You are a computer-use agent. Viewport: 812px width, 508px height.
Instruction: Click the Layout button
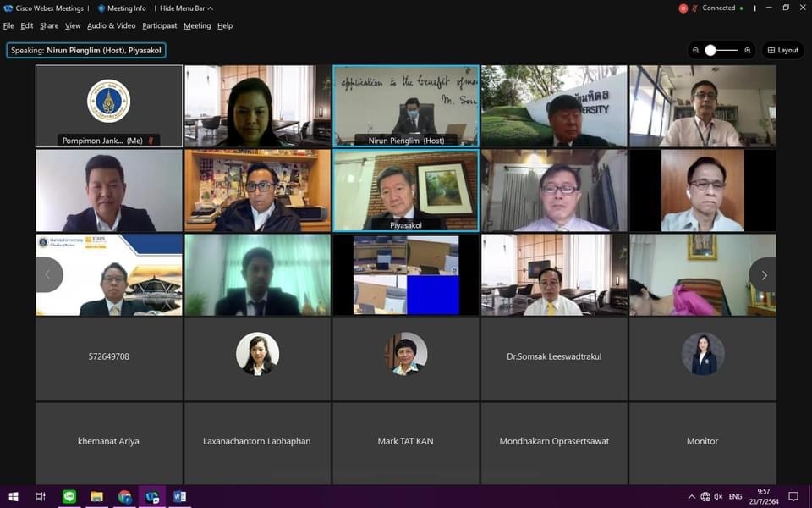click(782, 51)
